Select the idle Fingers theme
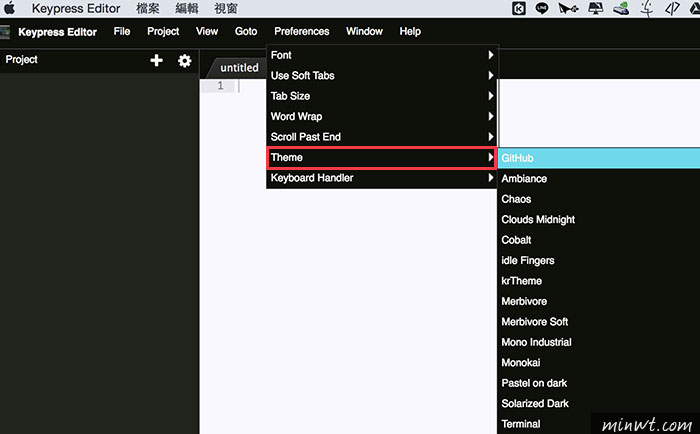The image size is (700, 434). tap(599, 260)
